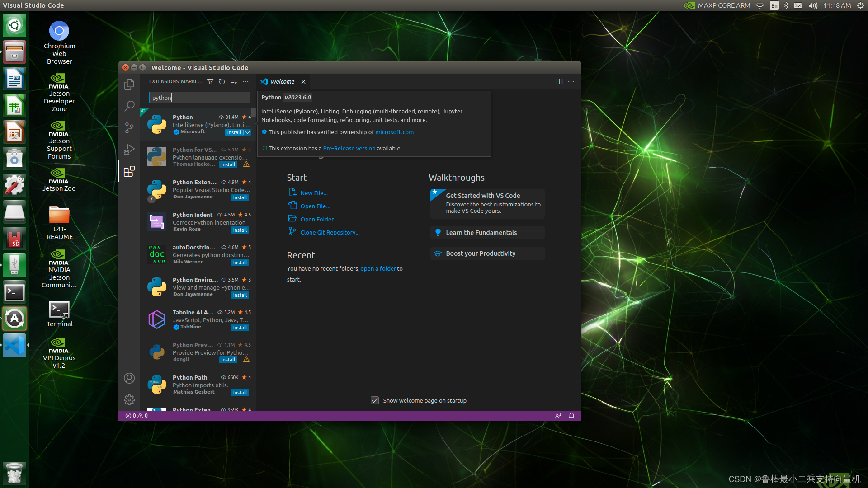Open NVIDIA Jetson Zoo desktop shortcut
Screen dimensions: 868x488
[59, 180]
